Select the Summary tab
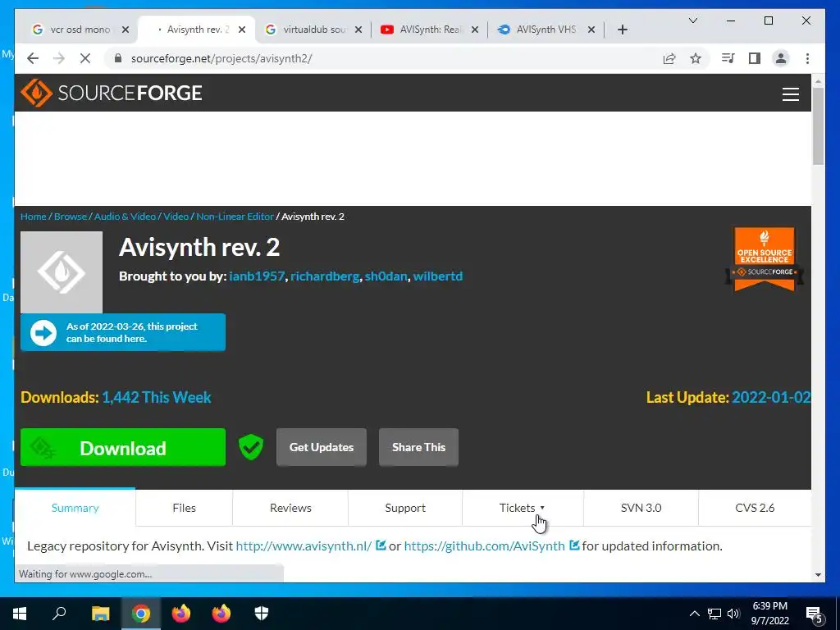The height and width of the screenshot is (630, 840). [x=75, y=508]
